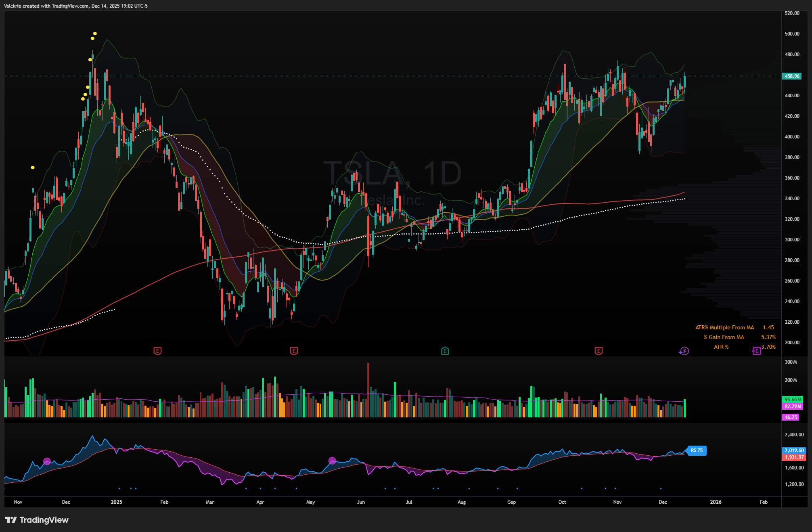Click the 2025 label on the time axis
This screenshot has height=532, width=812.
pos(116,502)
